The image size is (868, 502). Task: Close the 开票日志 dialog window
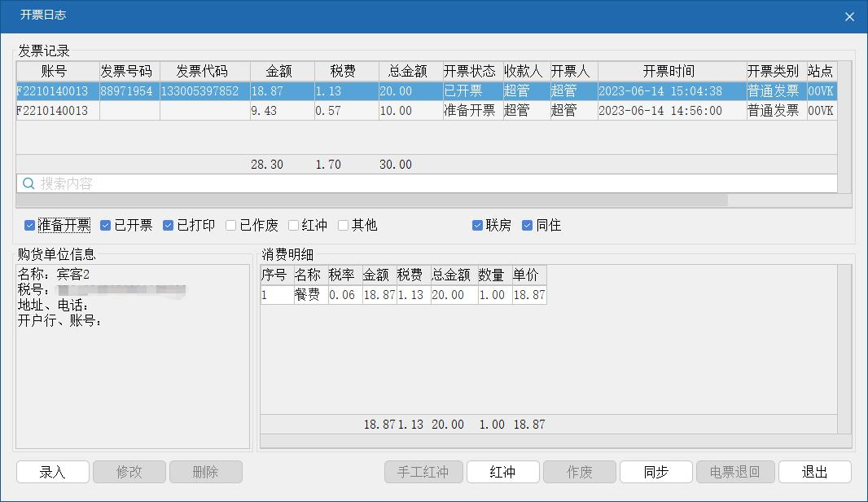pyautogui.click(x=849, y=16)
